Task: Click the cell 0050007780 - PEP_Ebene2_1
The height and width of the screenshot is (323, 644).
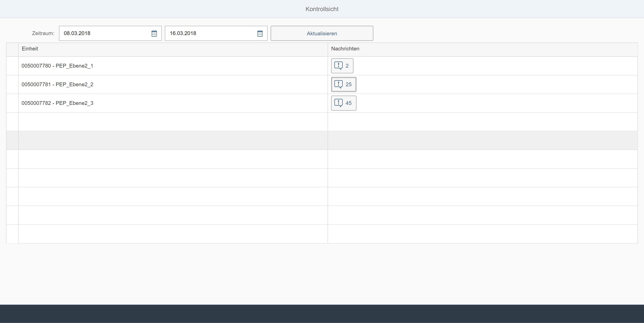Action: click(57, 66)
